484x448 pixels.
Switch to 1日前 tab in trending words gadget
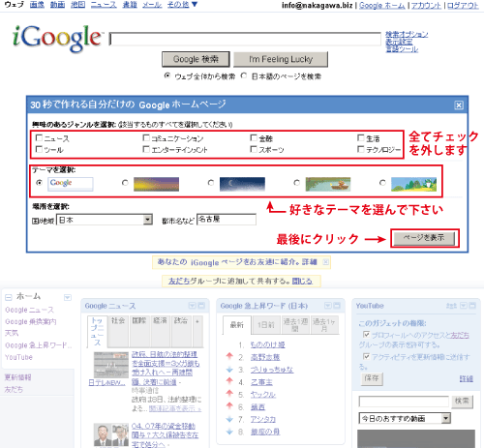tap(265, 325)
